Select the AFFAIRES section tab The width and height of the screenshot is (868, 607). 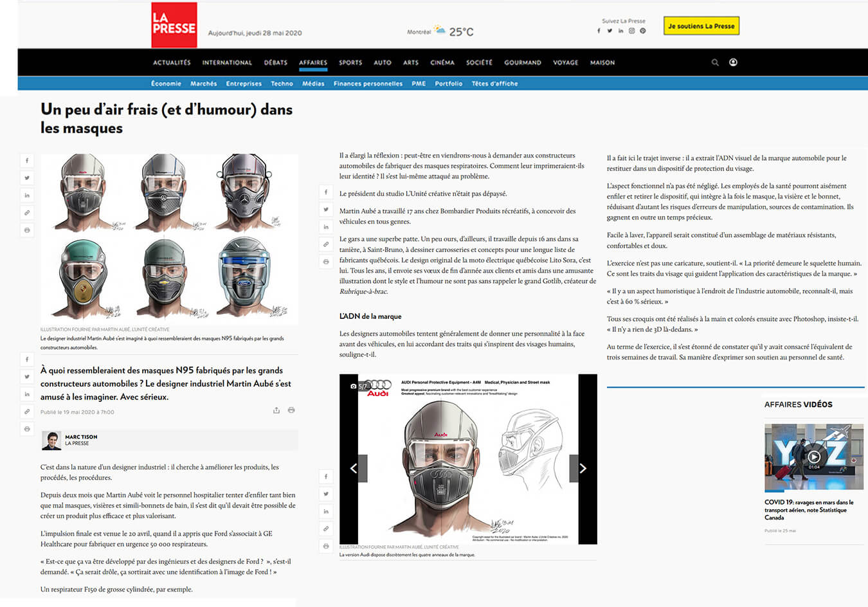(x=313, y=62)
